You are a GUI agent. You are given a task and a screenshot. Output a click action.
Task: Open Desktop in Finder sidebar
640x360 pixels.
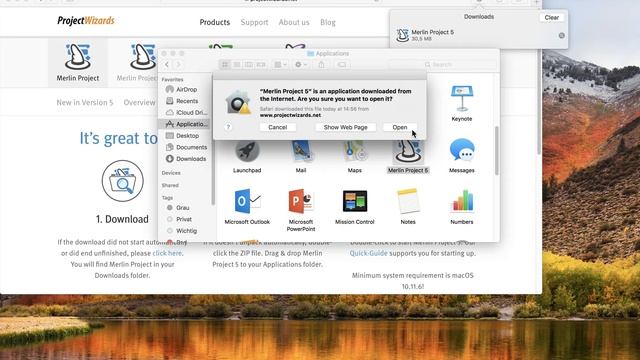(186, 136)
